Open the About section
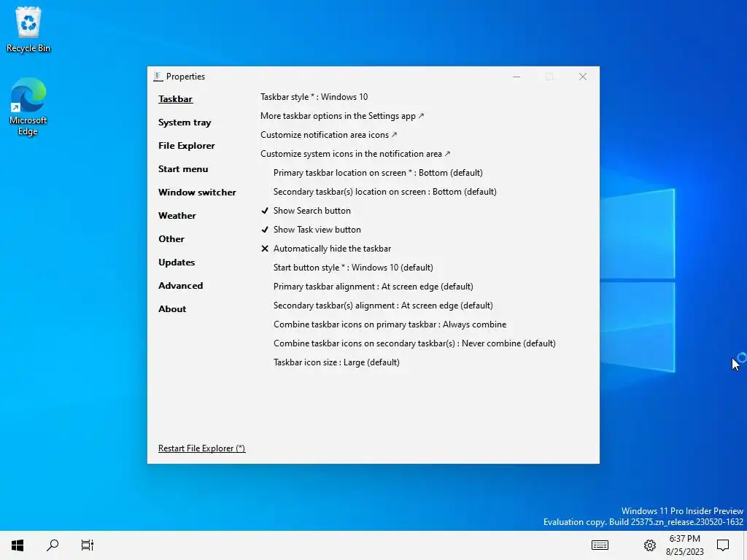Image resolution: width=747 pixels, height=560 pixels. click(x=172, y=309)
